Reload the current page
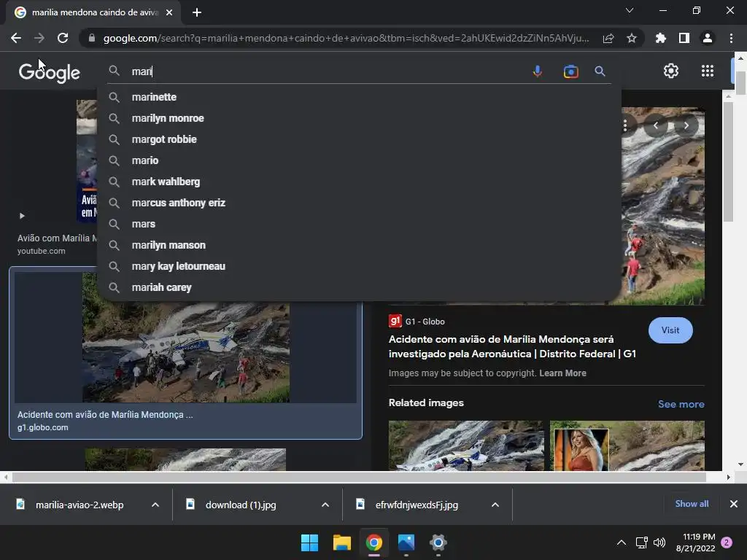Screen dimensions: 747x560 pos(63,38)
